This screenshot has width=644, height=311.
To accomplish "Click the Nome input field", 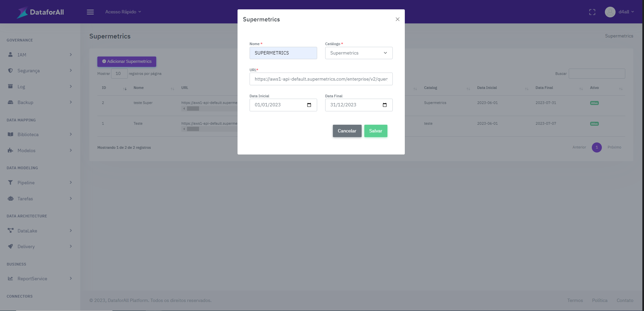I will click(x=283, y=53).
